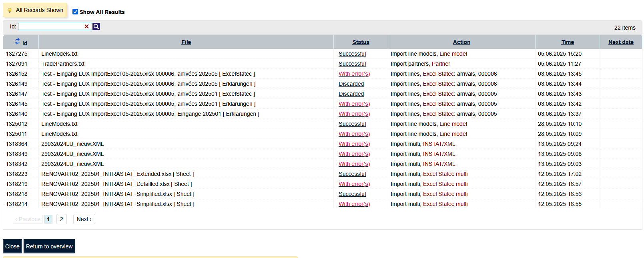Screen dimensions: 644x258
Task: Open With error(s) status for record 1326152
Action: [x=354, y=74]
